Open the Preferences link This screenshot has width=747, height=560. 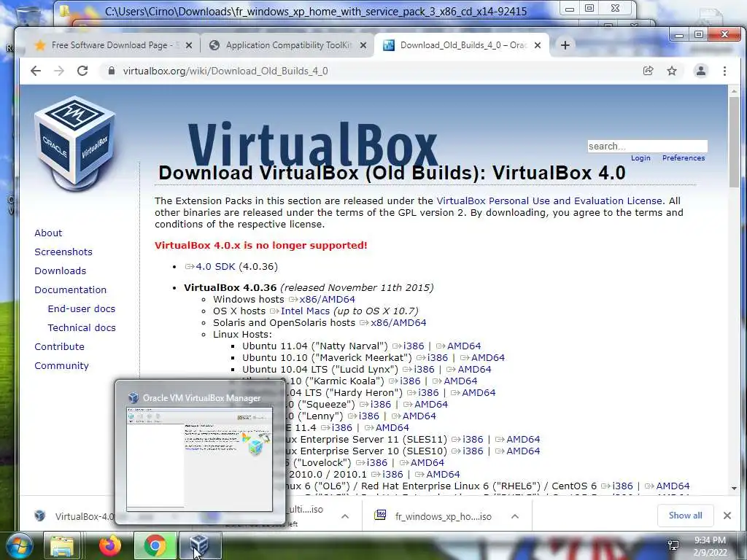click(683, 158)
